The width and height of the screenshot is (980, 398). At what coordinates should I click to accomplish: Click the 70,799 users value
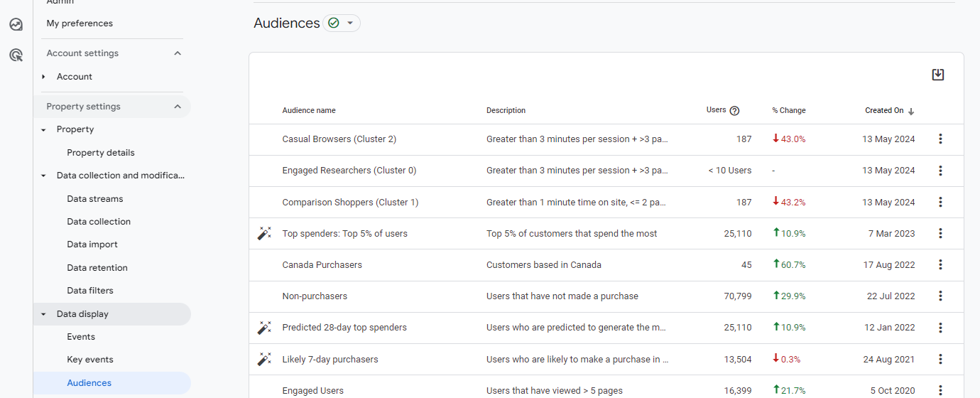[x=738, y=296]
